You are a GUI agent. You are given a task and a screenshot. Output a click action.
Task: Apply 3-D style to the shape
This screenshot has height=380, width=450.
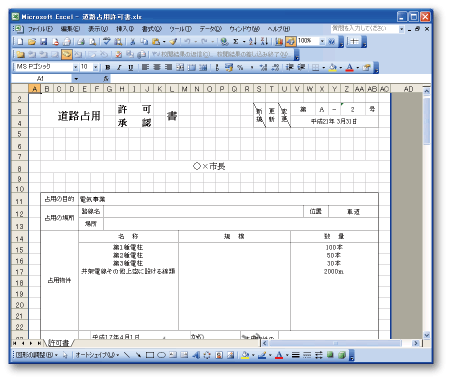(342, 355)
